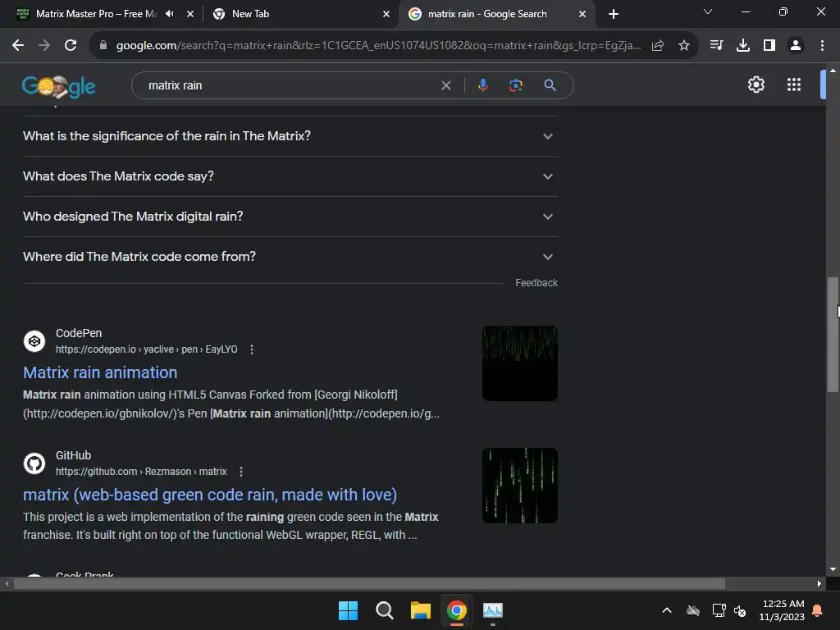840x630 pixels.
Task: Click the scrollbar up arrow
Action: pos(833,71)
